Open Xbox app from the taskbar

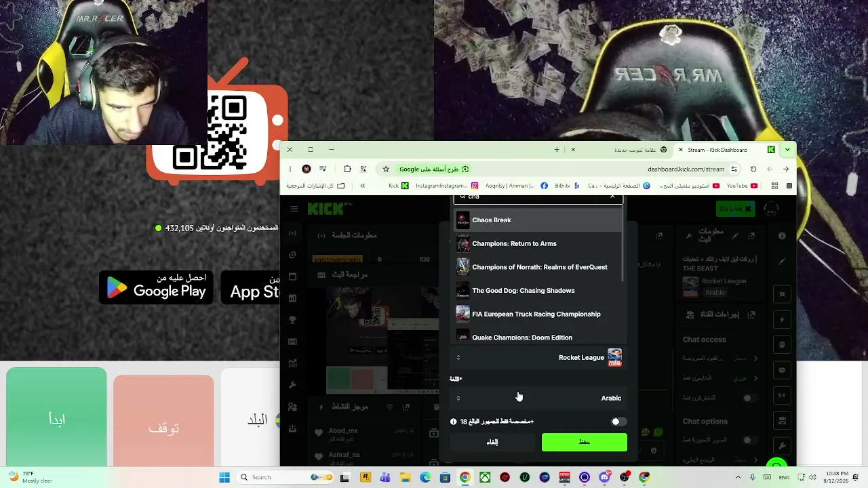point(485,477)
